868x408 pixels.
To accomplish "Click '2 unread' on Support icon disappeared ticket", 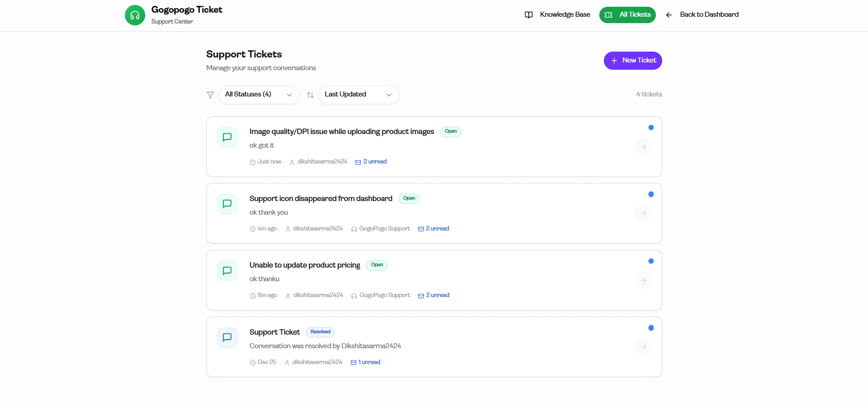I will (x=433, y=229).
